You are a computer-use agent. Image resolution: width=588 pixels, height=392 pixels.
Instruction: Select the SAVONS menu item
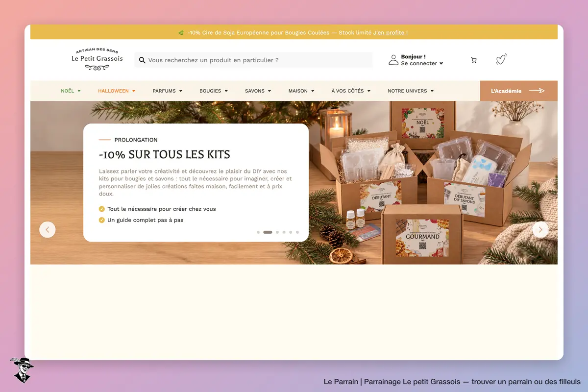[258, 91]
